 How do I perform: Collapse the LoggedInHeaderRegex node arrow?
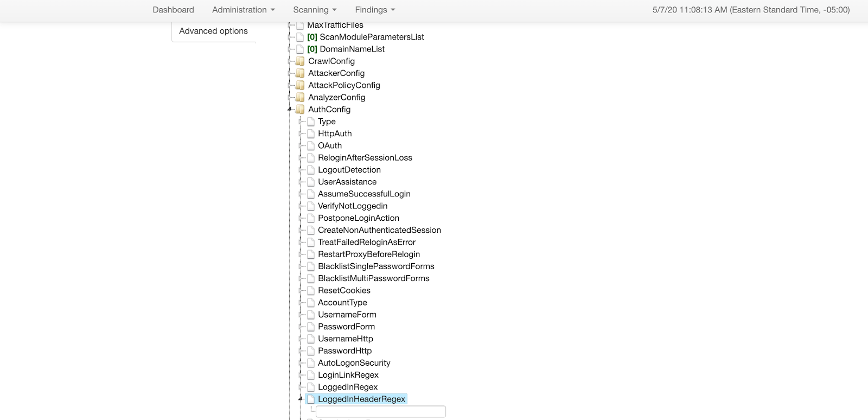(301, 399)
